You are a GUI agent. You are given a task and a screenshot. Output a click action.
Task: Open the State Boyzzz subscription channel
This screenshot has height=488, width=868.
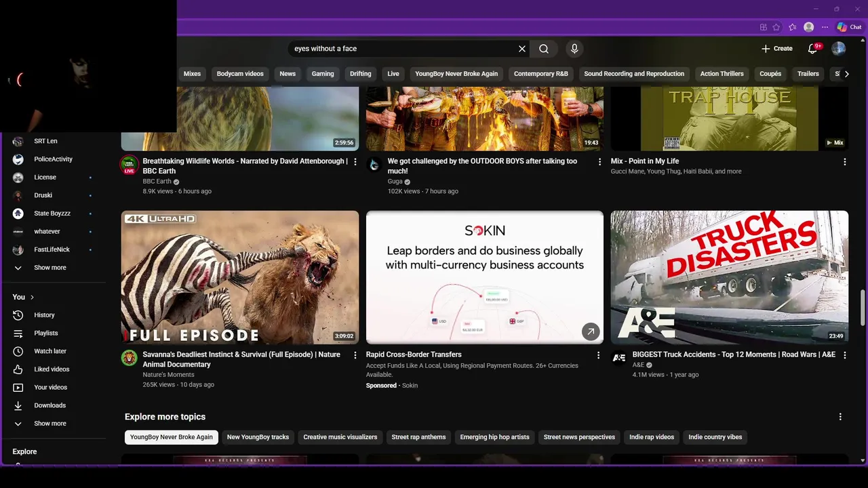pos(53,213)
